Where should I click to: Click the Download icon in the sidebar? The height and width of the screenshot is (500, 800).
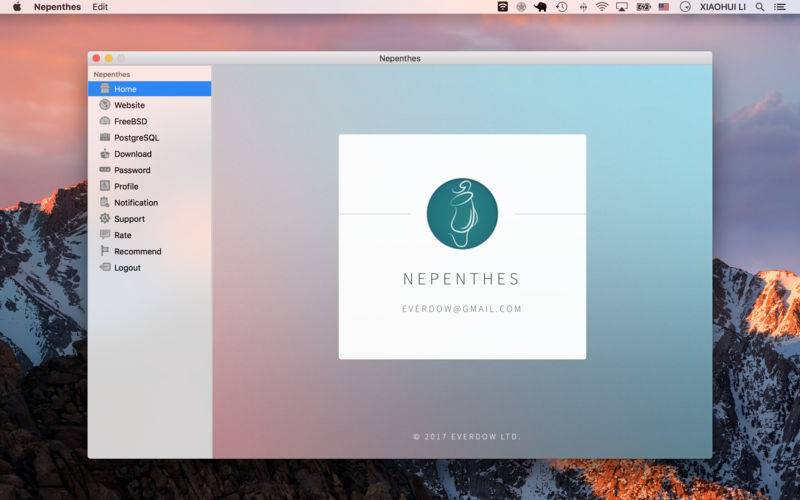click(x=105, y=154)
